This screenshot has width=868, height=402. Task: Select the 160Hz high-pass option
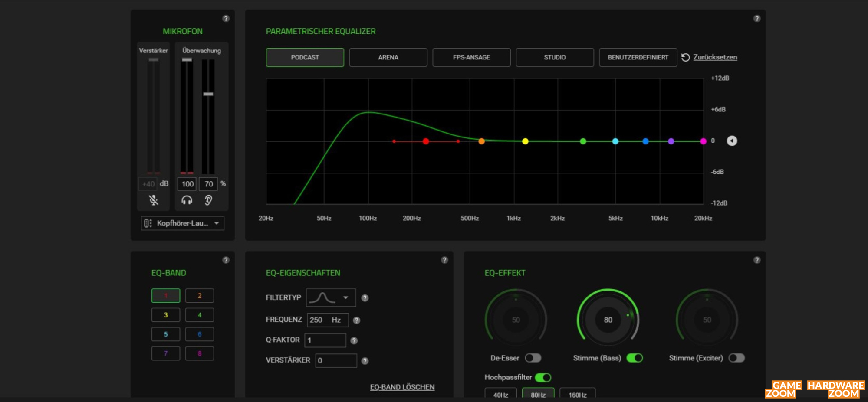578,394
